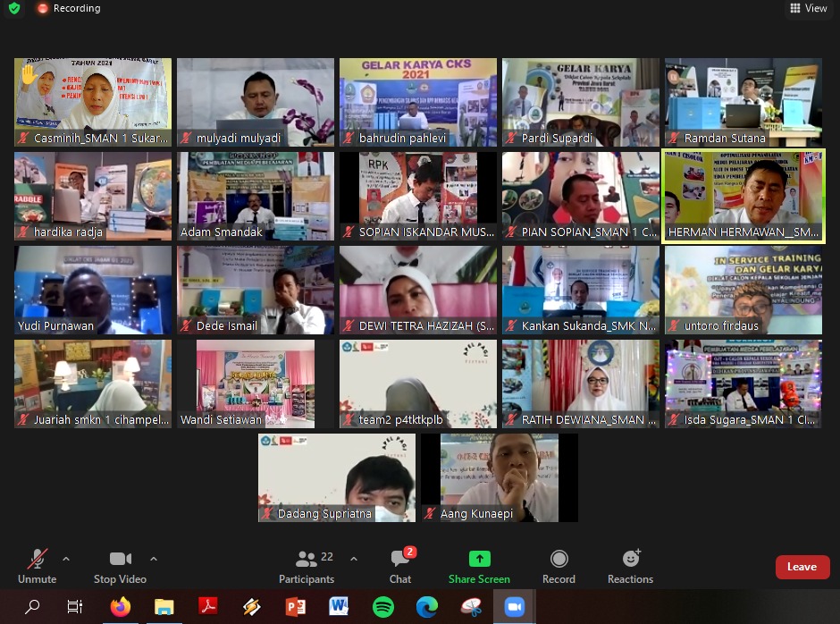Viewport: 840px width, 624px height.
Task: Click the green Share Screen icon
Action: (479, 560)
